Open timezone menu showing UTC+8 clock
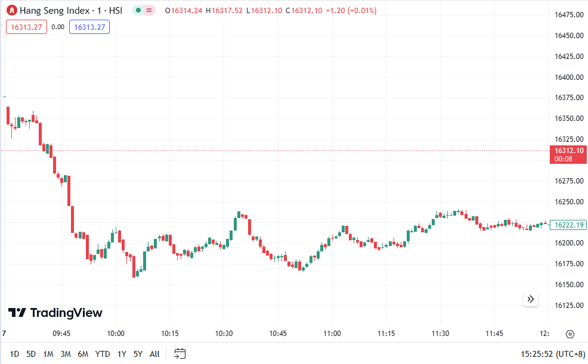The width and height of the screenshot is (588, 364). [x=553, y=354]
